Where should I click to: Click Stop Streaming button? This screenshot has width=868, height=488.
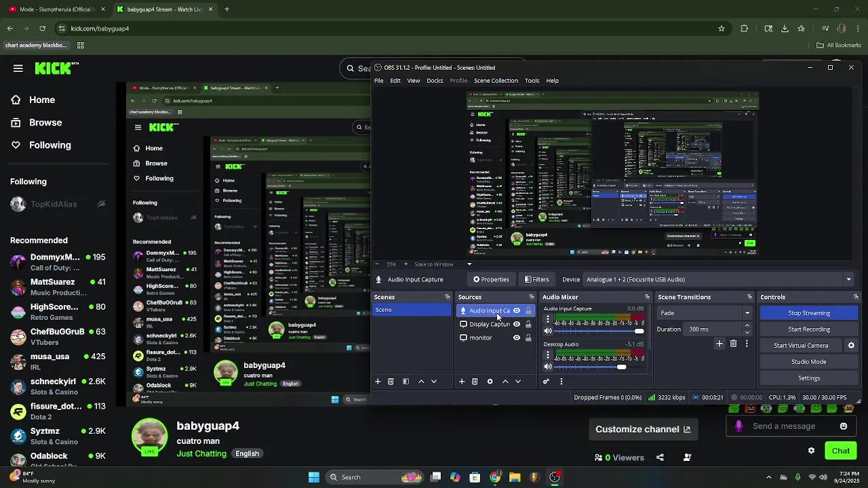pos(808,313)
